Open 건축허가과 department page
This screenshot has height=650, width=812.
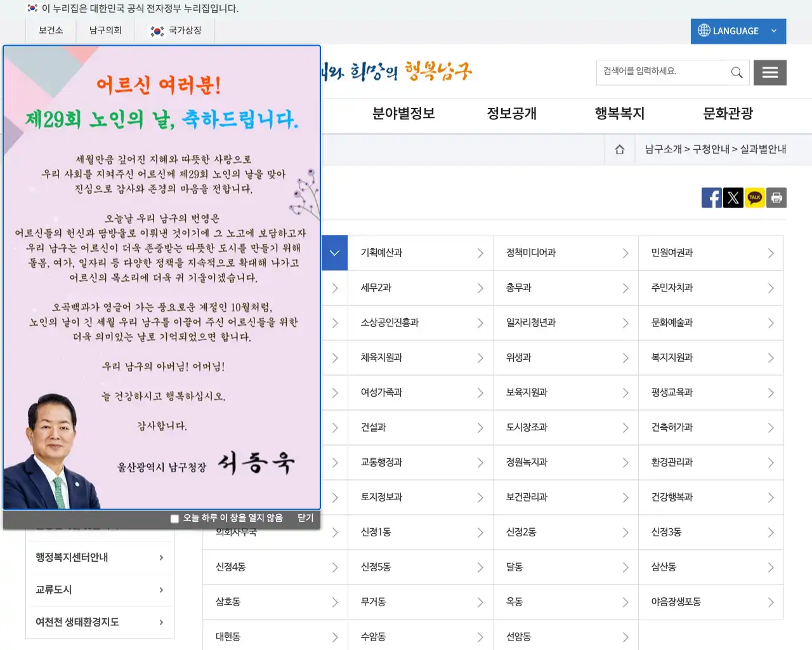click(x=711, y=427)
